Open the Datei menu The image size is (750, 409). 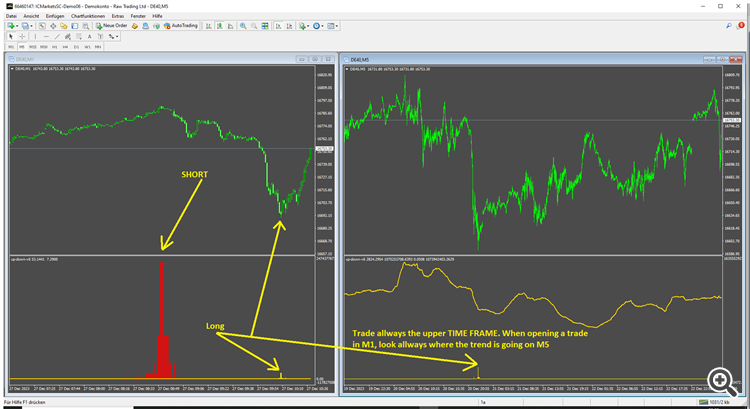coord(11,16)
